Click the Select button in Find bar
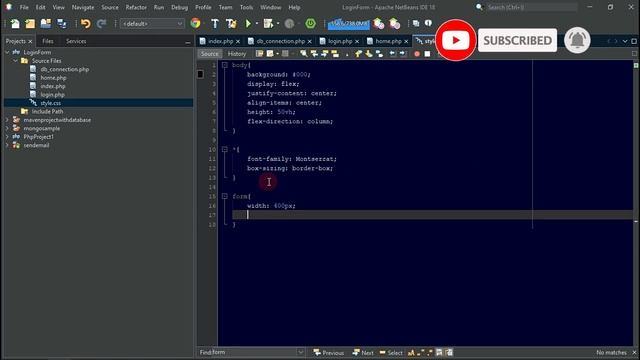Image resolution: width=640 pixels, height=360 pixels. coord(391,353)
